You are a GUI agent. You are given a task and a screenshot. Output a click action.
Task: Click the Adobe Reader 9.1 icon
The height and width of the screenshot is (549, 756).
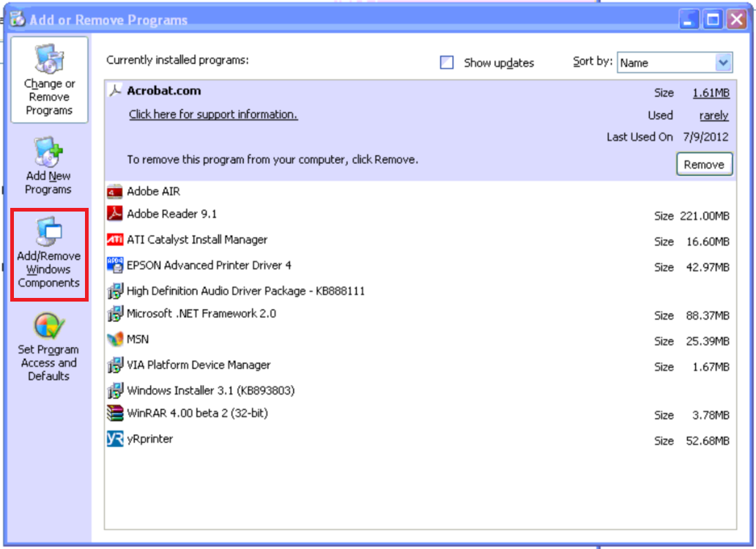115,213
